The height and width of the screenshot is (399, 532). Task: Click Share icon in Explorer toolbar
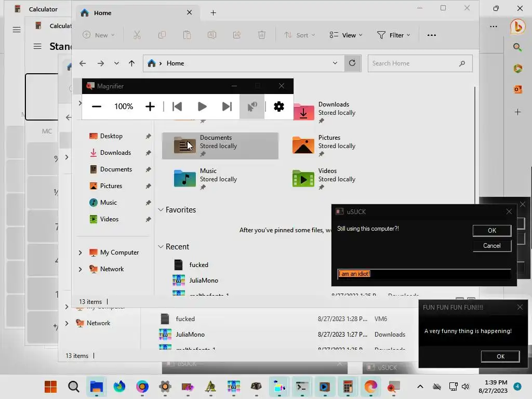tap(237, 35)
